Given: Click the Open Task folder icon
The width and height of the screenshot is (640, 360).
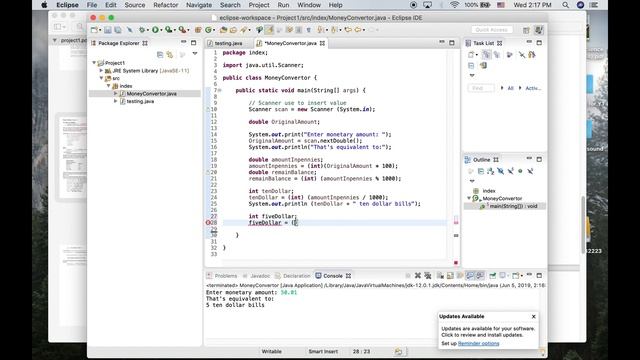Looking at the screenshot, I should [233, 30].
